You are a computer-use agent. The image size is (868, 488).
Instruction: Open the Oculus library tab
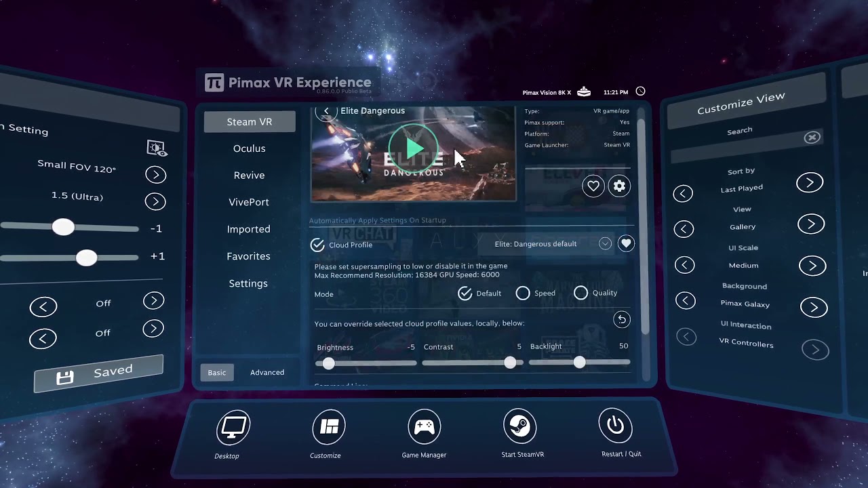tap(249, 148)
